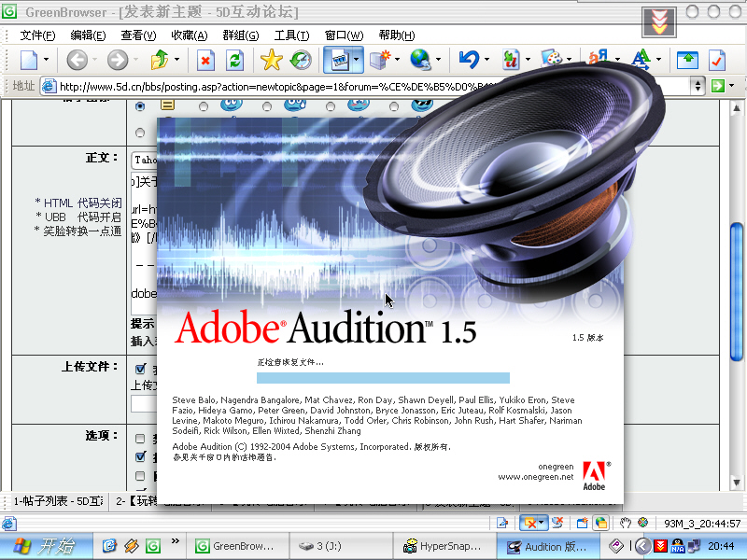The height and width of the screenshot is (560, 747).
Task: Click the lightning icon in quick launch
Action: point(131,546)
